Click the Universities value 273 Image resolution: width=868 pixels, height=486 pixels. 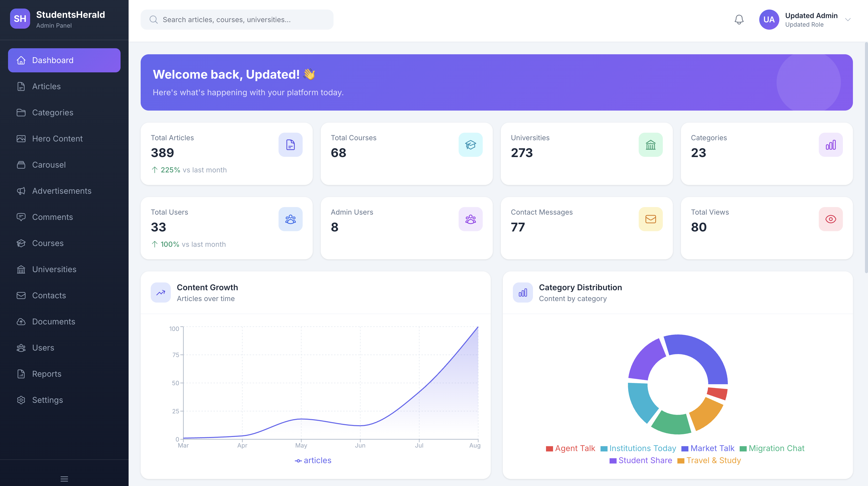click(x=522, y=153)
